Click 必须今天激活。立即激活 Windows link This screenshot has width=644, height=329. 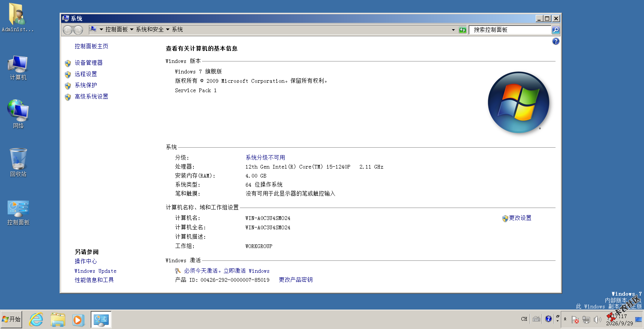[226, 271]
